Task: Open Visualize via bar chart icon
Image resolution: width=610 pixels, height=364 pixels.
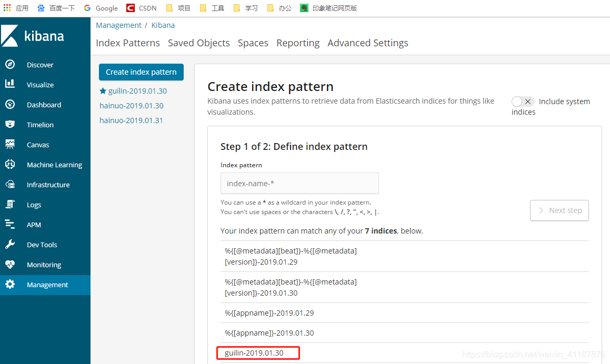Action: click(10, 84)
